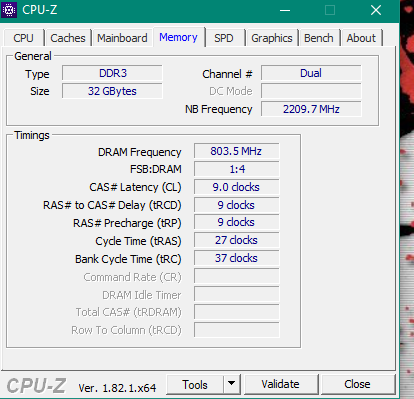Open the Bench tab
Image resolution: width=414 pixels, height=399 pixels.
click(x=319, y=38)
